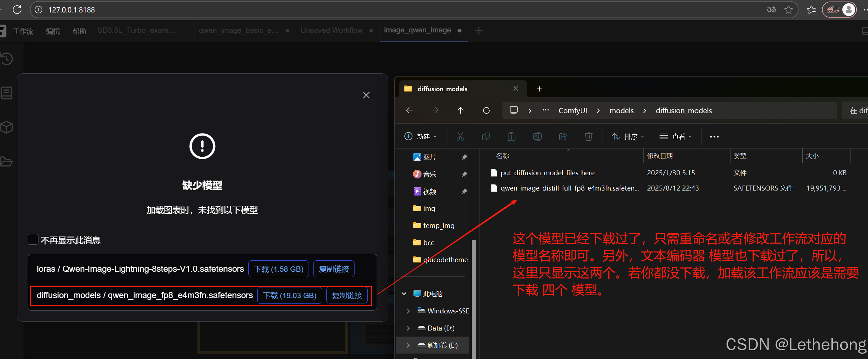Copy link for qwen_image_fp8_e4m3fn model

tap(347, 295)
